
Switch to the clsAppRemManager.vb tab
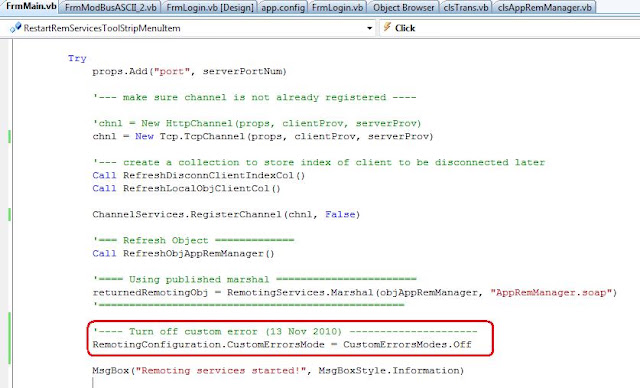tap(544, 7)
